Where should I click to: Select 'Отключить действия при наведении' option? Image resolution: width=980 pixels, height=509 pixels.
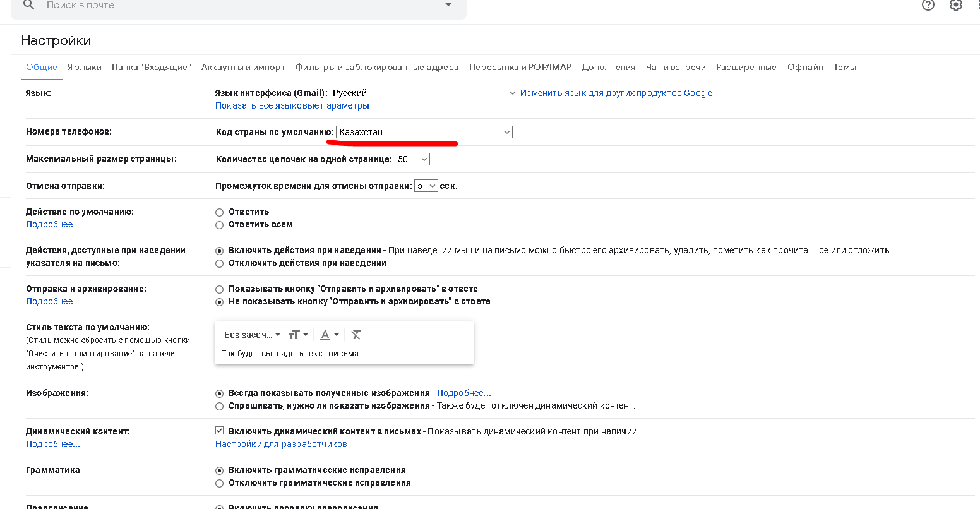(220, 263)
